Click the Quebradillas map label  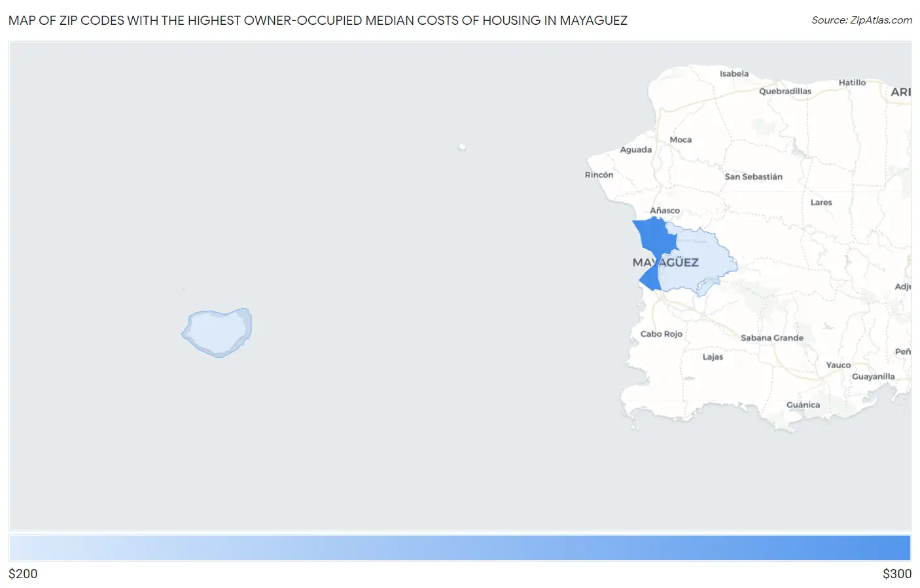pos(785,92)
